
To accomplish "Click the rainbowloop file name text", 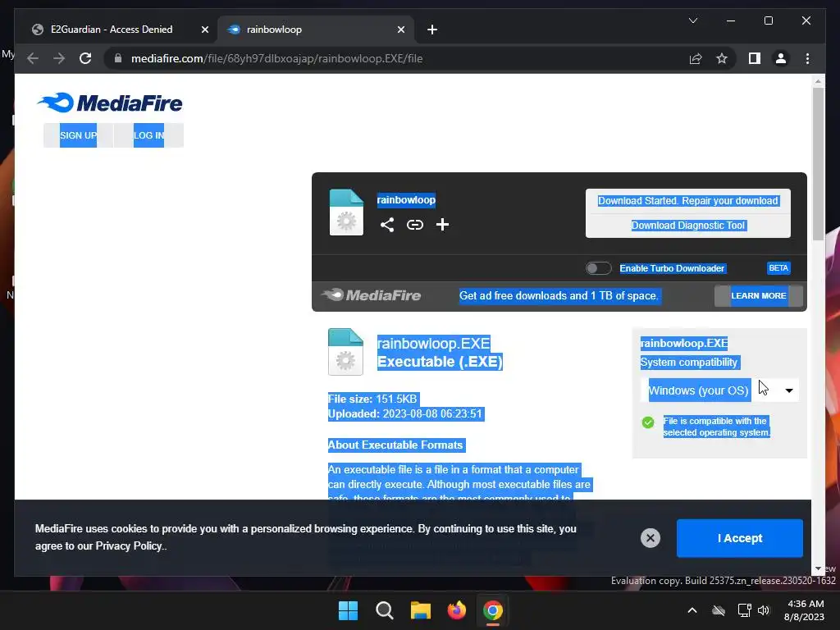I will click(x=406, y=200).
